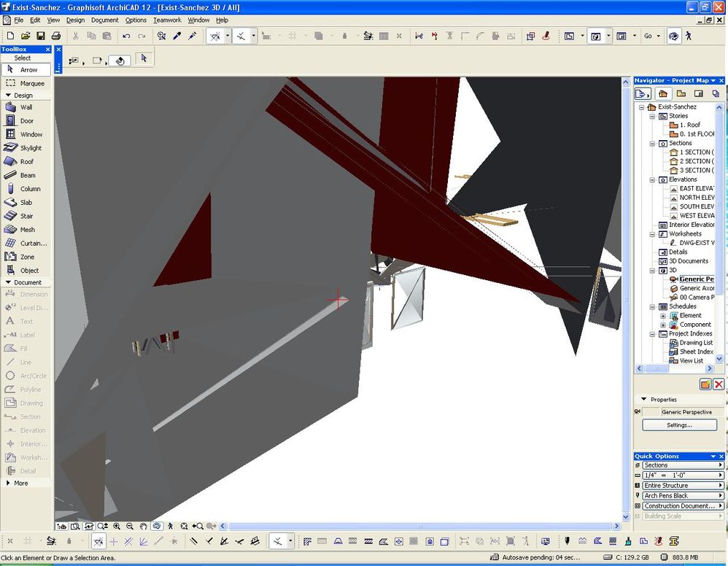This screenshot has height=566, width=728.
Task: Choose the Roof tool
Action: point(26,162)
